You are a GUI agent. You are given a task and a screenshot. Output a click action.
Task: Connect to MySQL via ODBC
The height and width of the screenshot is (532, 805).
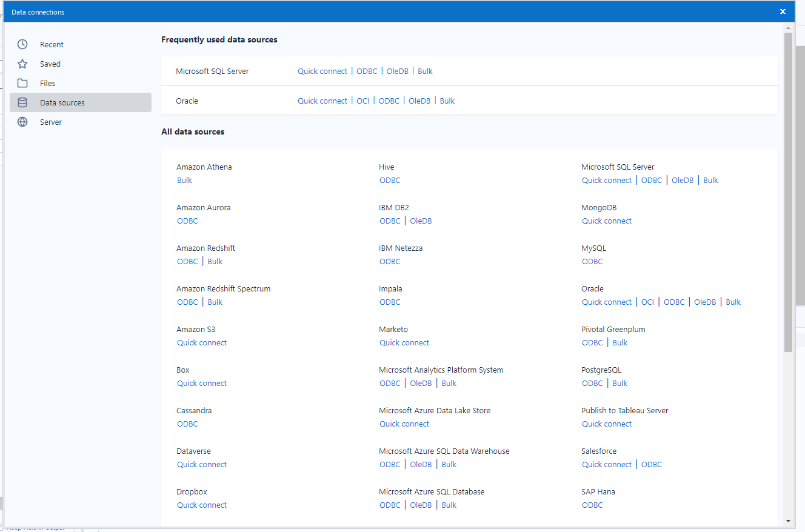point(592,261)
